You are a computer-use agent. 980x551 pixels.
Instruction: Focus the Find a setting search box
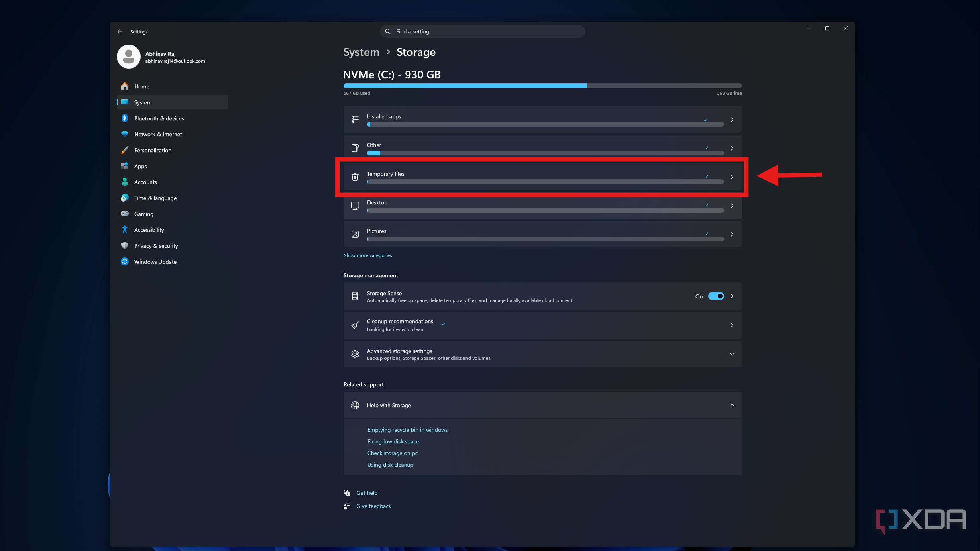coord(482,31)
